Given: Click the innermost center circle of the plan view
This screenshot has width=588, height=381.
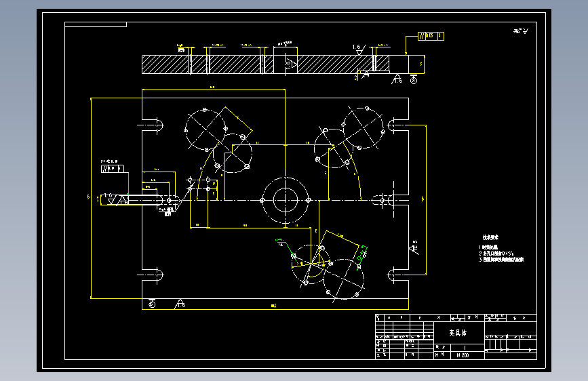Looking at the screenshot, I should pos(286,200).
